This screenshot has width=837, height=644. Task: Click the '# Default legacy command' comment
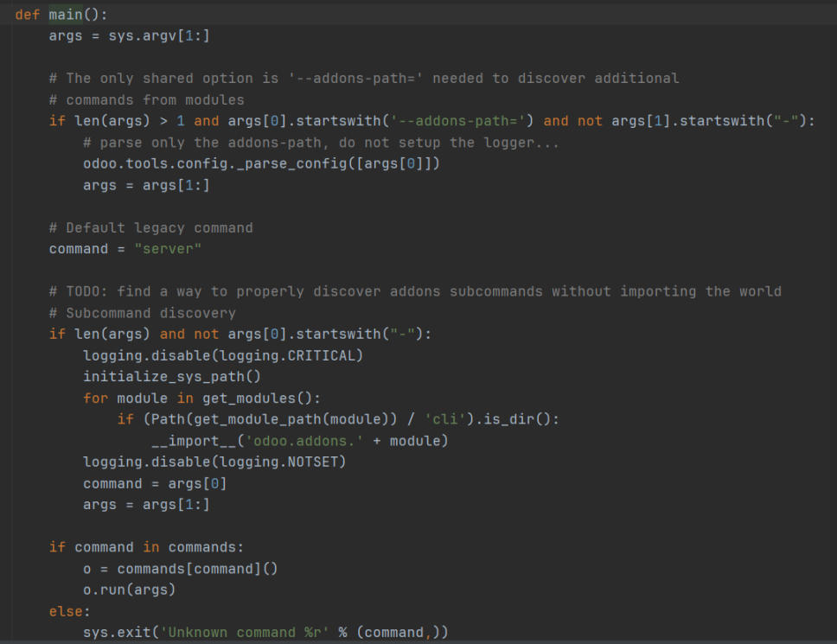(150, 228)
